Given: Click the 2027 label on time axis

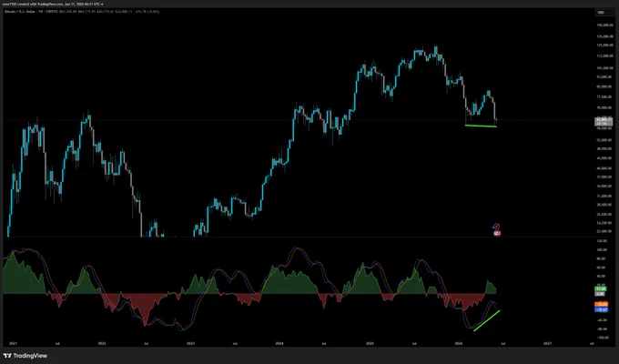Looking at the screenshot, I should point(547,343).
